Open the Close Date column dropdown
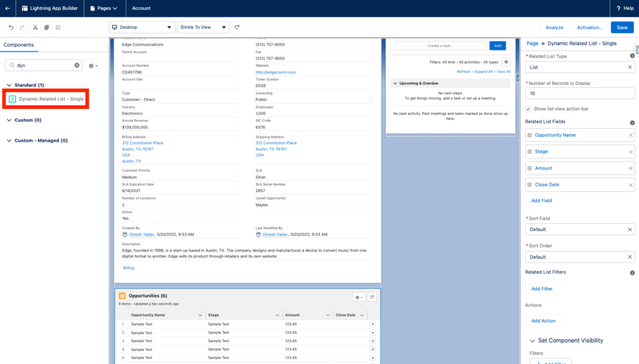Viewport: 639px width, 364px height. [362, 315]
